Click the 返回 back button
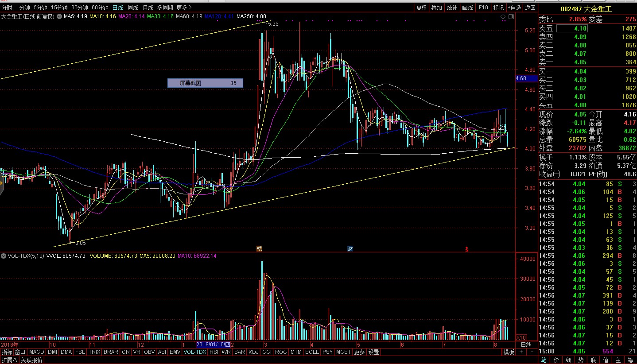This screenshot has height=364, width=637. (530, 8)
